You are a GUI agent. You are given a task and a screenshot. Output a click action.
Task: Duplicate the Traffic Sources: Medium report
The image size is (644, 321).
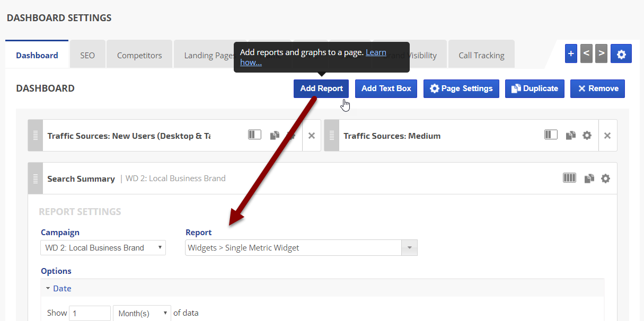(570, 136)
